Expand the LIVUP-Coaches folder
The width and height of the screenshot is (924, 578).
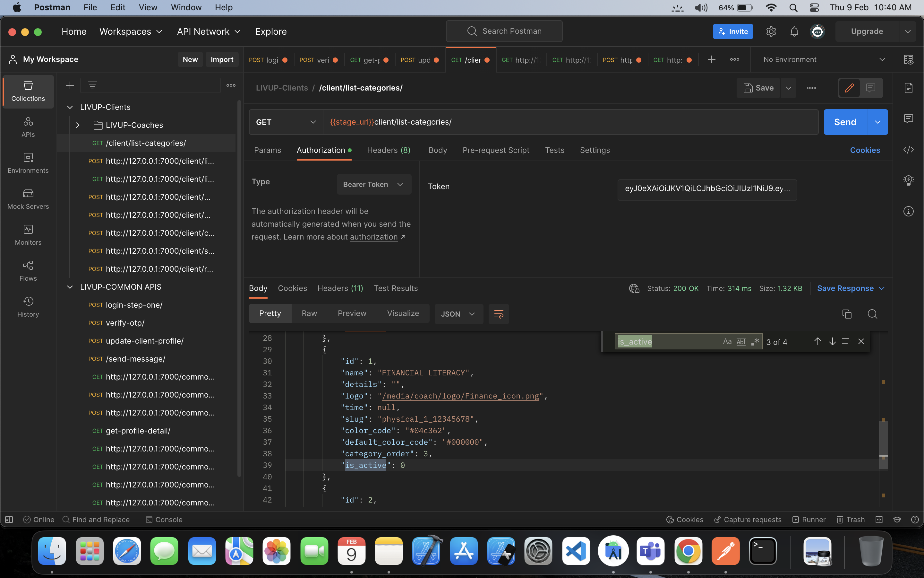[78, 125]
